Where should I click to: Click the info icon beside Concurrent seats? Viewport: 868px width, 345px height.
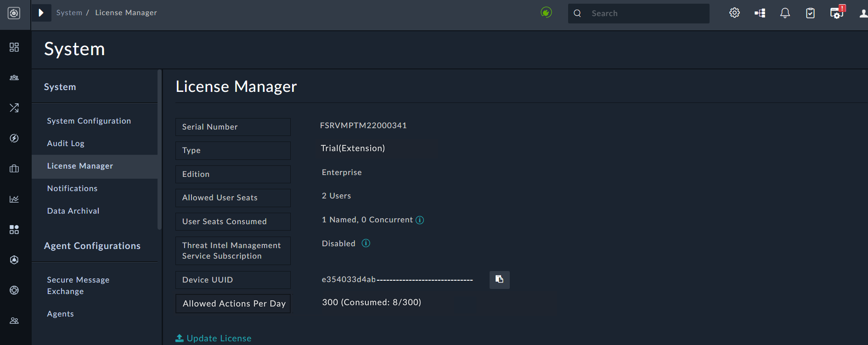[420, 220]
